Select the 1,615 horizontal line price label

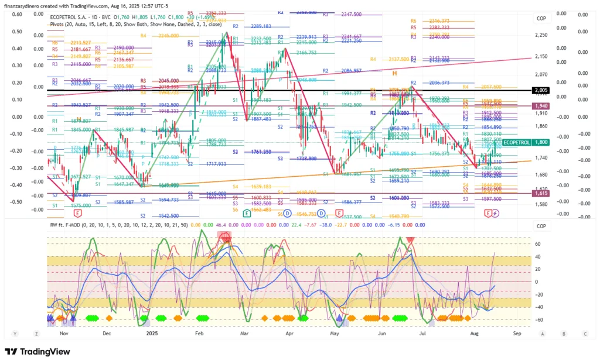click(541, 194)
